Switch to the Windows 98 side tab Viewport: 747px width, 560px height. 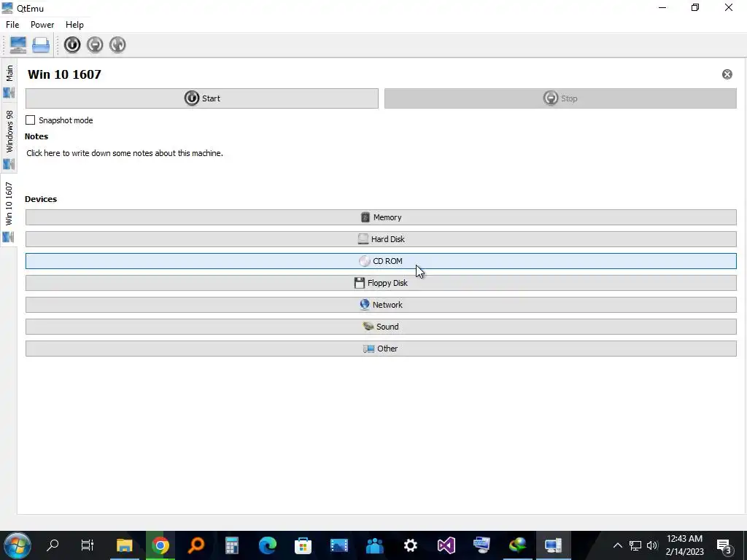tap(9, 138)
